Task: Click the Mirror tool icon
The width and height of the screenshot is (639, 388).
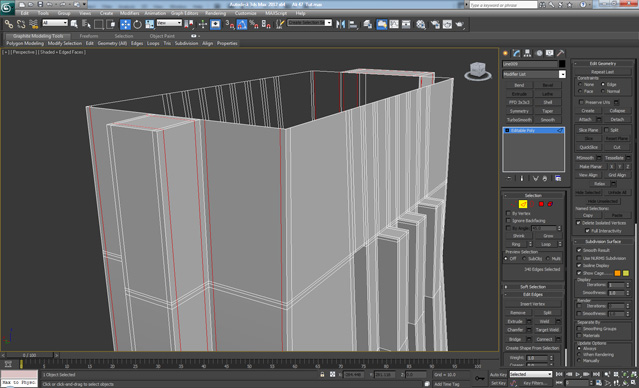Action: [341, 24]
